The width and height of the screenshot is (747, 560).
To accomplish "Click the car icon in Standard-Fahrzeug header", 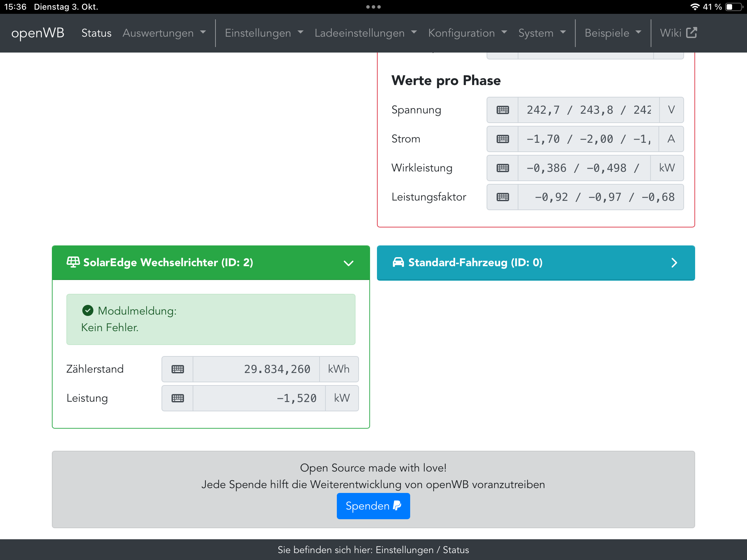I will [x=398, y=262].
